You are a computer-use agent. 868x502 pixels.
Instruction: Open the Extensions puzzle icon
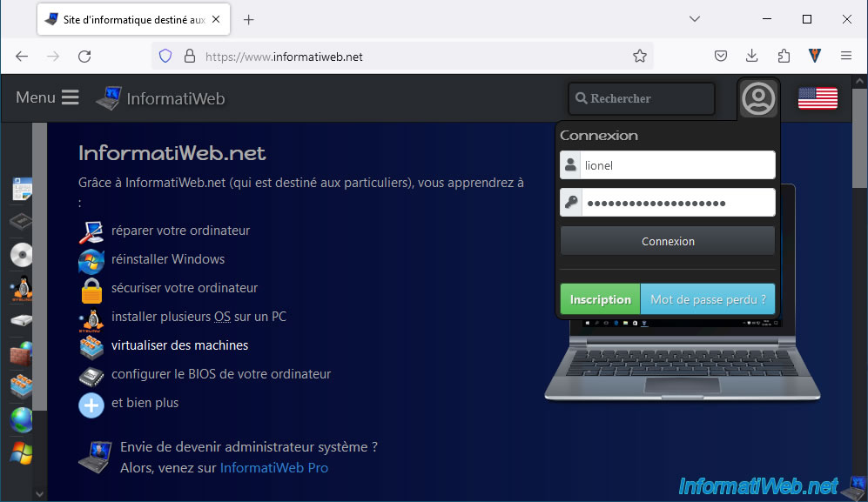point(784,56)
